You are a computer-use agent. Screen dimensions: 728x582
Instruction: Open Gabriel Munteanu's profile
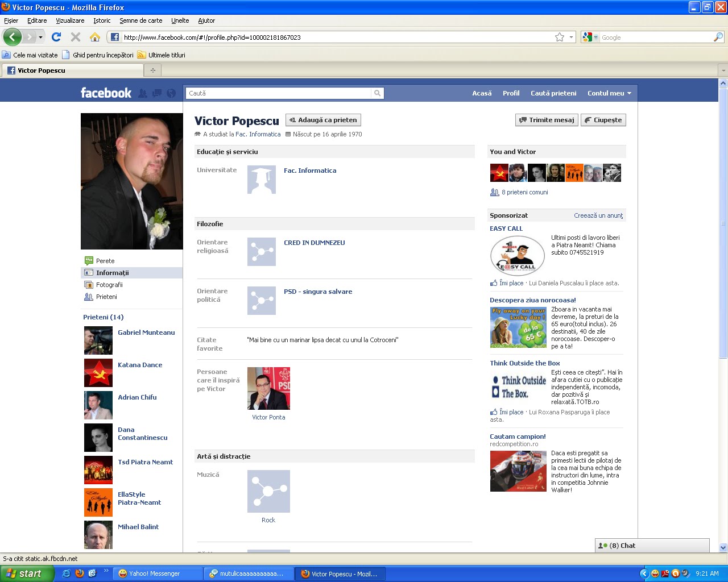[146, 332]
